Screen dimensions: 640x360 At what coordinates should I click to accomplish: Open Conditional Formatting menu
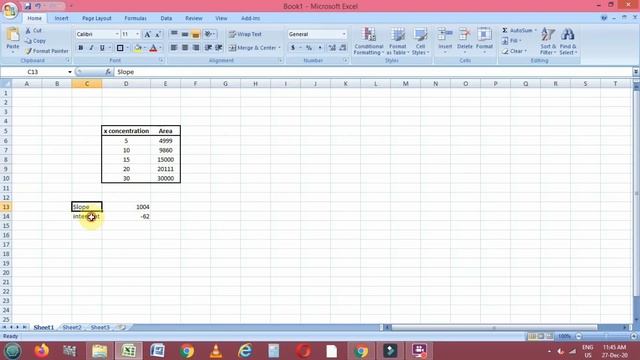(x=369, y=41)
